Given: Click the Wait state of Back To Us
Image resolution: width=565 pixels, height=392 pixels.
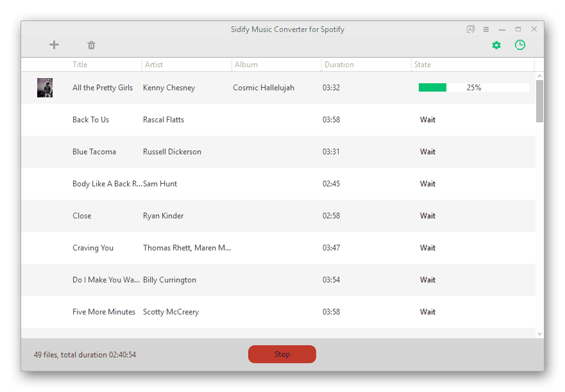Looking at the screenshot, I should click(x=428, y=120).
